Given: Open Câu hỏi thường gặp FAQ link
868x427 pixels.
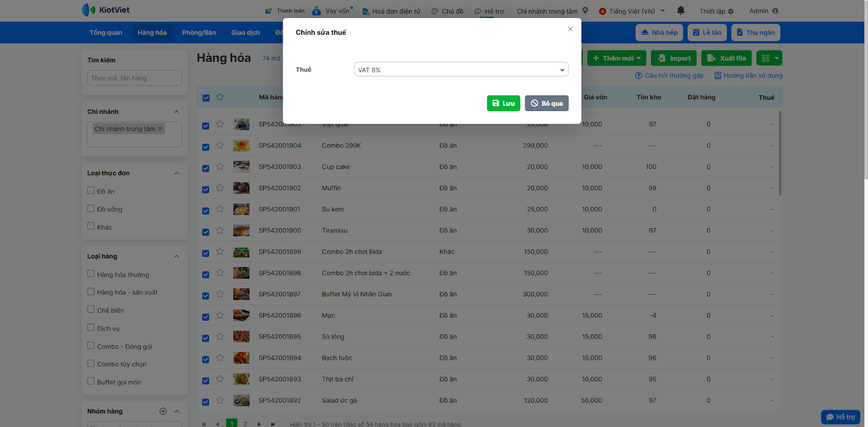Looking at the screenshot, I should tap(669, 75).
